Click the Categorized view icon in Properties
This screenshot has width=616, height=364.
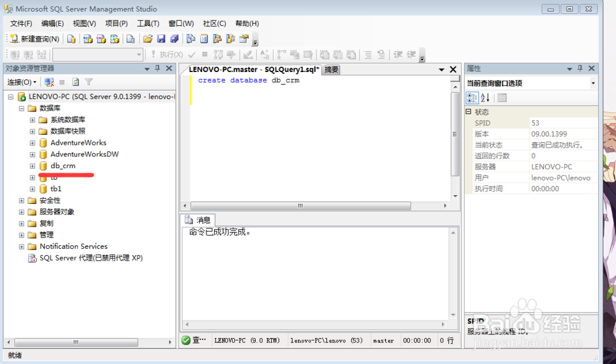(x=472, y=98)
